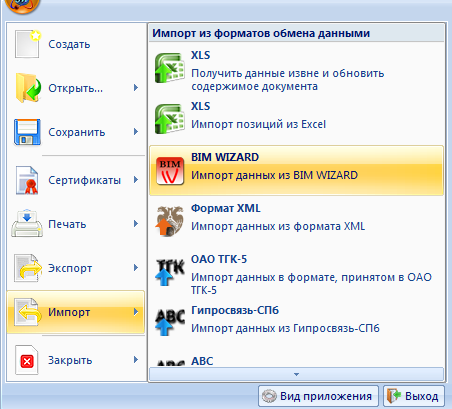Click header Импорт из форматов обмена данными
Viewport: 452px width, 409px height.
(261, 33)
